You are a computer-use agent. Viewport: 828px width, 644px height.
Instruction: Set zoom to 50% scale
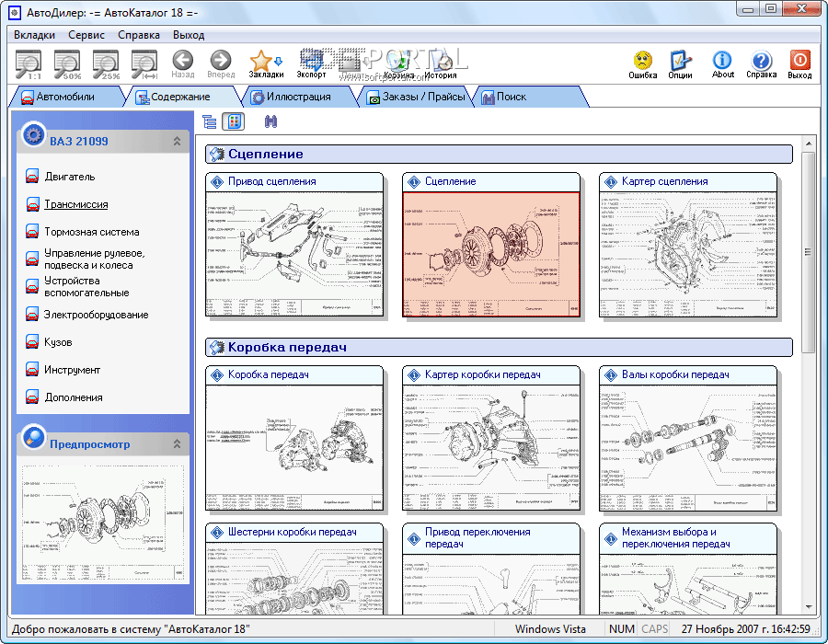click(x=67, y=64)
